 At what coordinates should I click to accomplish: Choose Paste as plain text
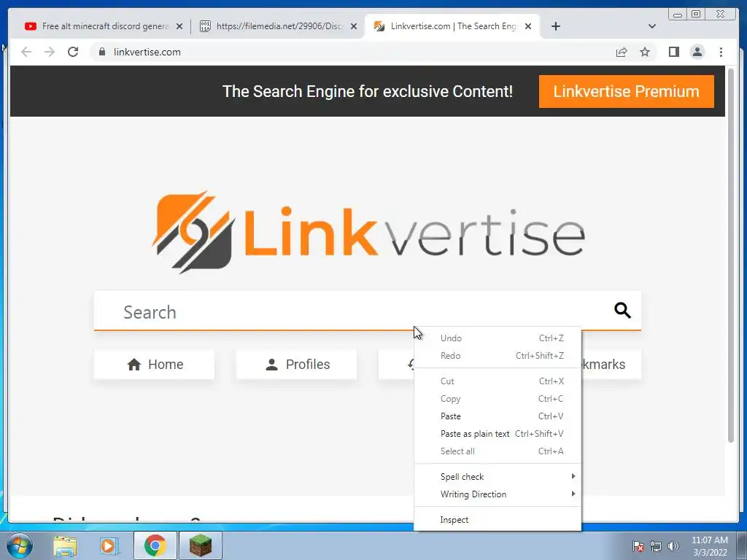[x=498, y=434]
